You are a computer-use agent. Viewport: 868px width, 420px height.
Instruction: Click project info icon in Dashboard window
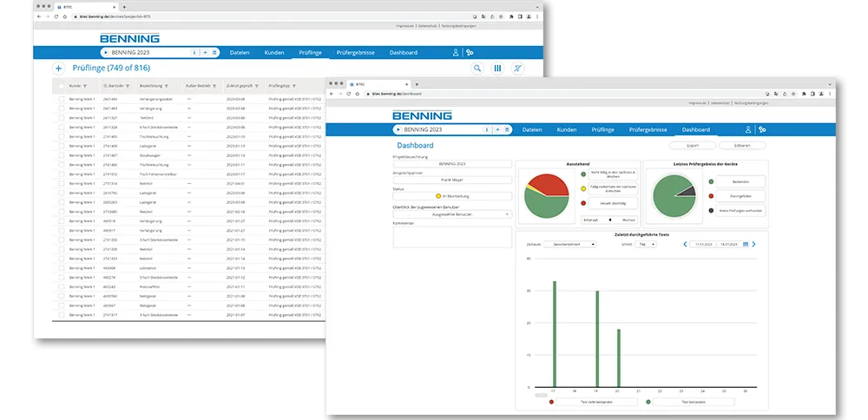[x=487, y=129]
